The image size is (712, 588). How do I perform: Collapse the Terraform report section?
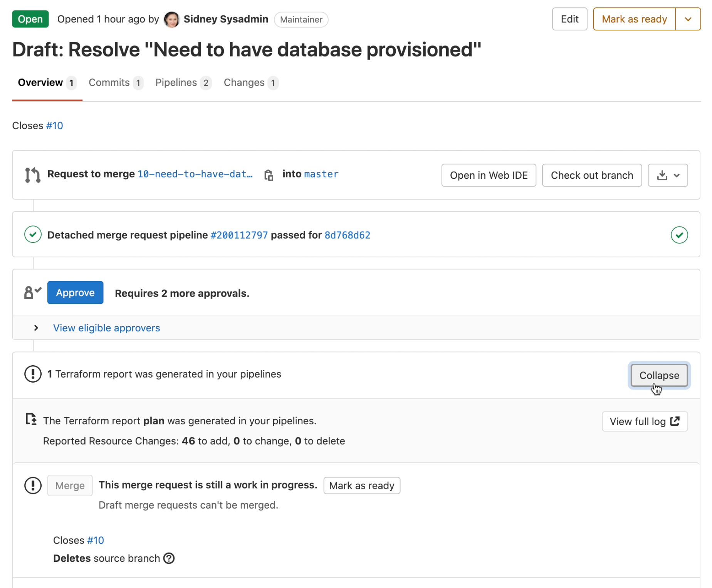pos(659,375)
